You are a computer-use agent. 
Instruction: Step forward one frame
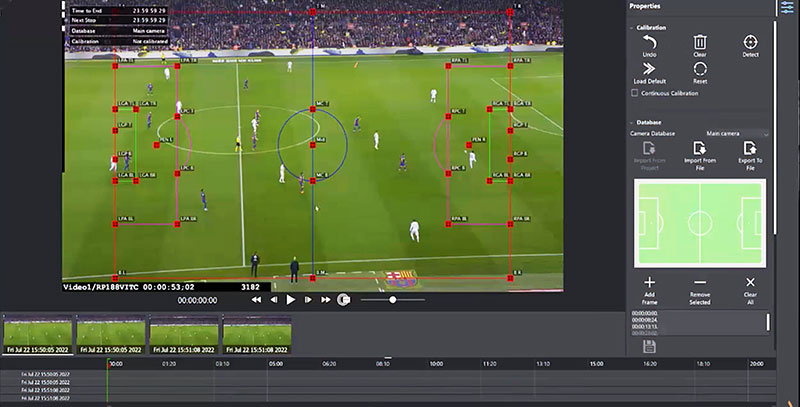tap(308, 300)
